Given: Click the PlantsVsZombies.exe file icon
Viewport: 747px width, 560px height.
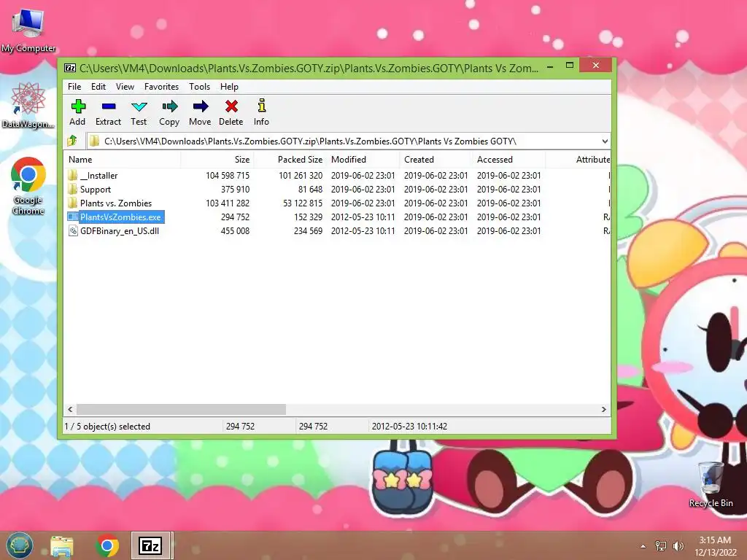Looking at the screenshot, I should pyautogui.click(x=72, y=217).
